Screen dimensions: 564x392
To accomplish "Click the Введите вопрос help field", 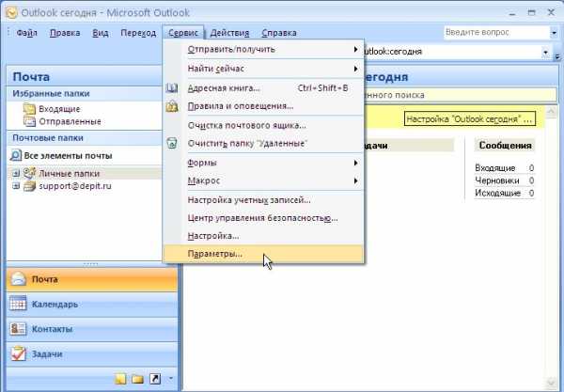I will pos(496,32).
